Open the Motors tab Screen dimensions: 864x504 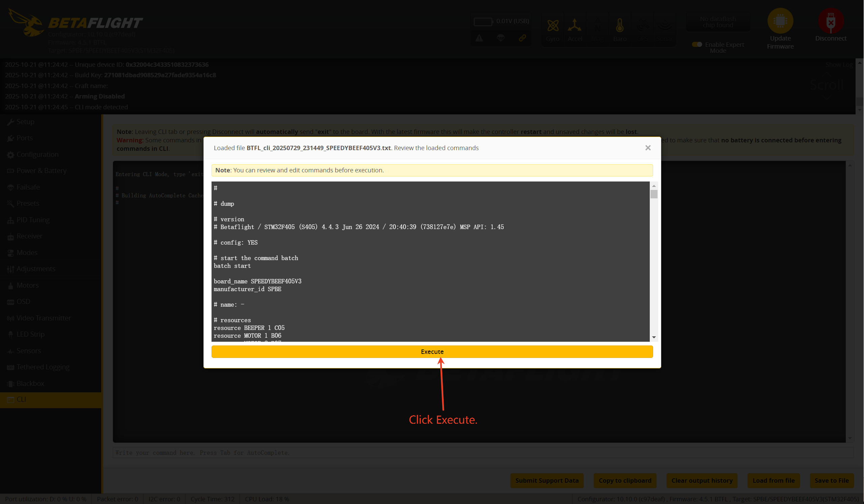[27, 285]
